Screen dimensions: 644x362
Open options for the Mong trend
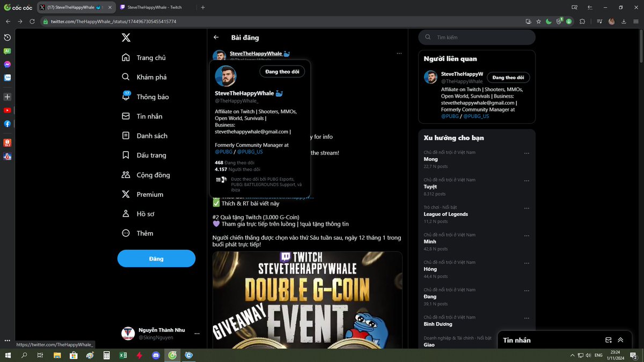click(x=526, y=153)
